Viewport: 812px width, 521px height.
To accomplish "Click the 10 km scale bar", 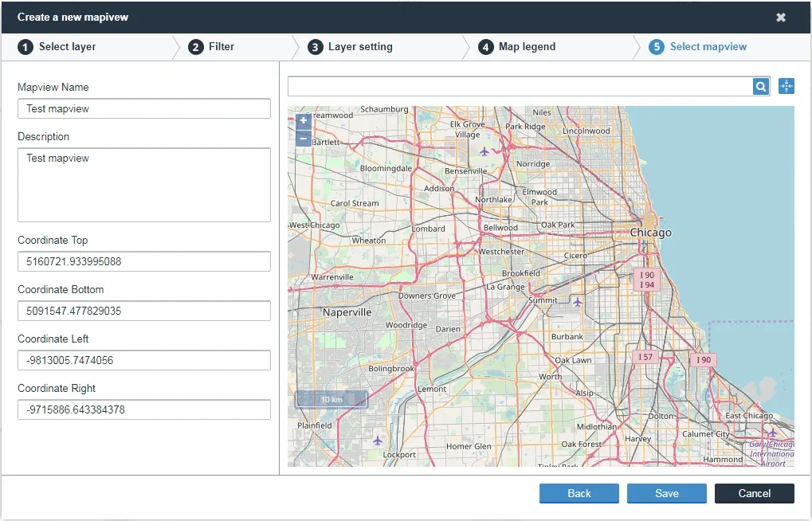I will coord(331,399).
